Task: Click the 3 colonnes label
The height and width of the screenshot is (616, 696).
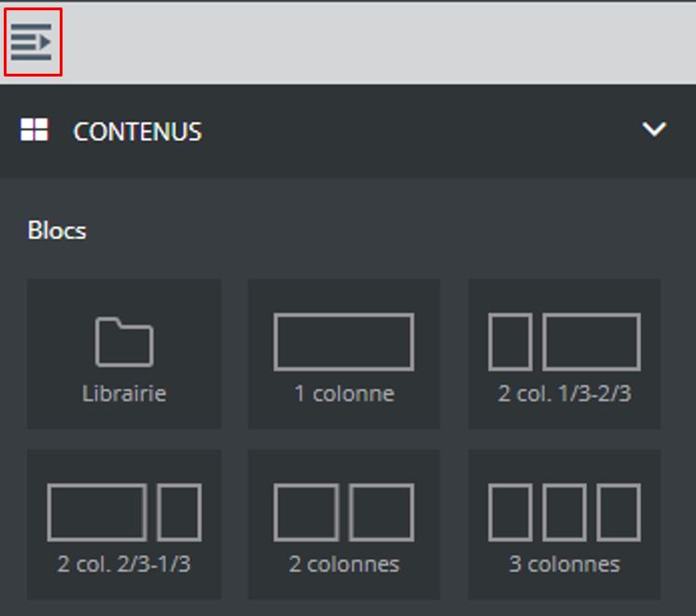Action: coord(564,564)
